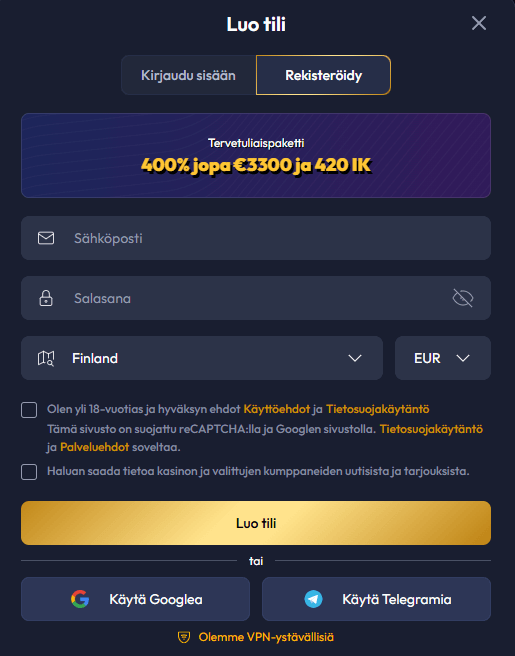Open the Käyttöehdot link
The image size is (515, 656).
[277, 409]
